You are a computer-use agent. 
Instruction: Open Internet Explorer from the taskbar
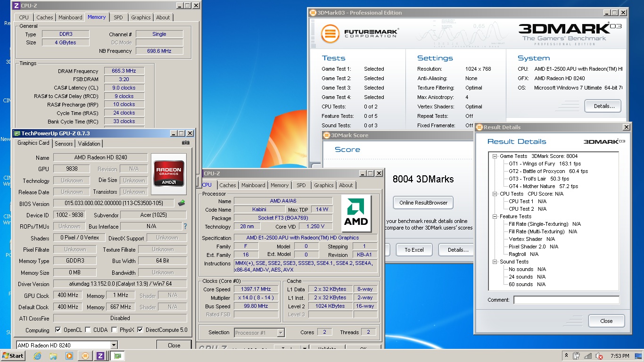[37, 356]
